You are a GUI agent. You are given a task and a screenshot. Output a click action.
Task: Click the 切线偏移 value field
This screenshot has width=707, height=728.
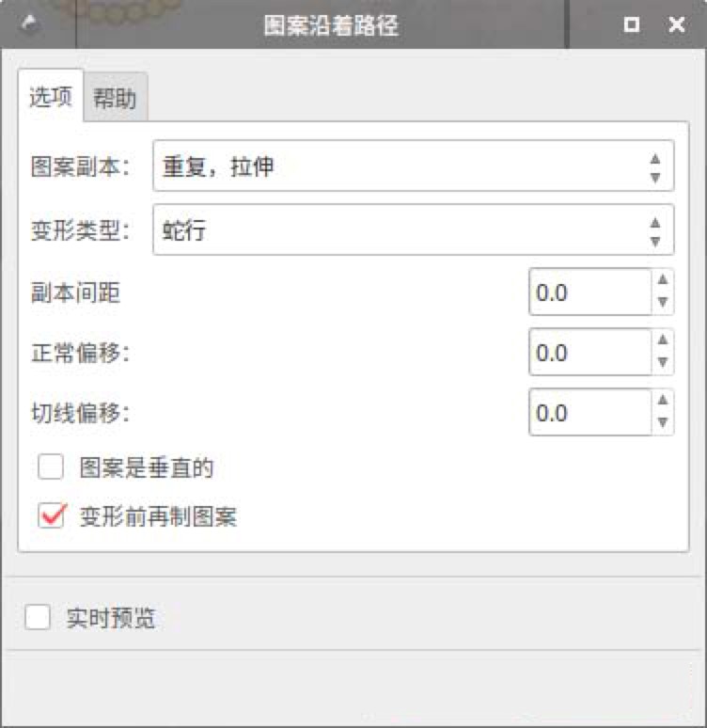click(589, 413)
